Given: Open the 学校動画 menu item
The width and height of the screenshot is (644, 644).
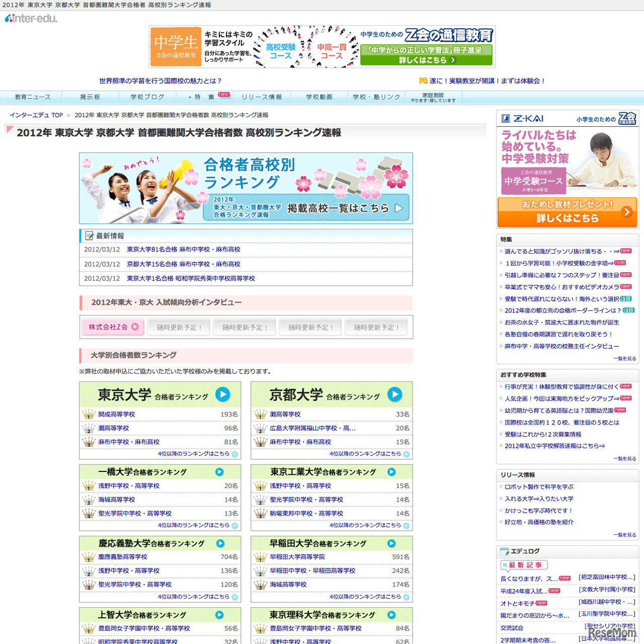Looking at the screenshot, I should tap(319, 97).
